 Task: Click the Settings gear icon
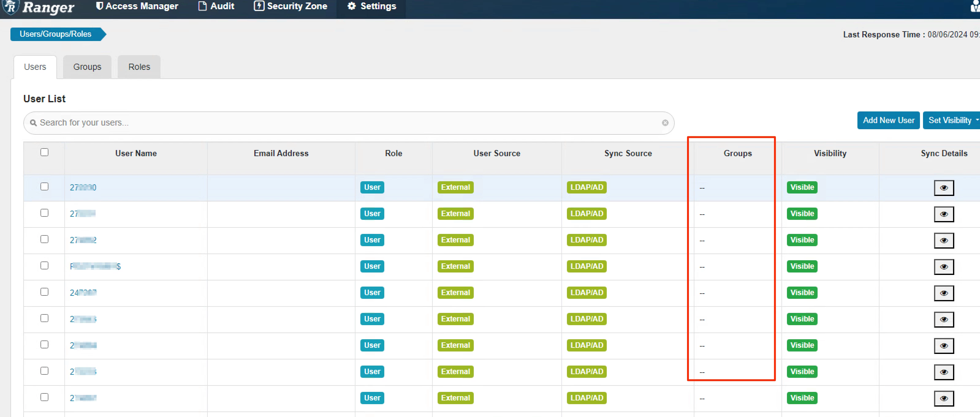click(351, 6)
